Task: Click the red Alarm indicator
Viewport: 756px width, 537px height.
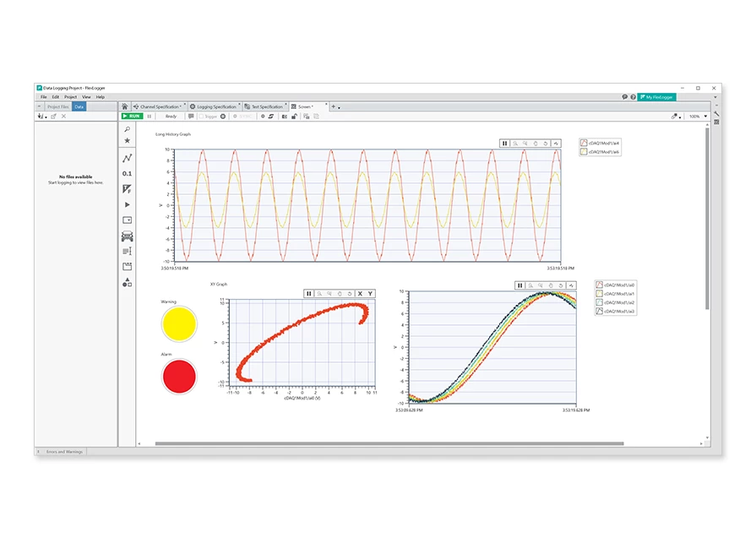Action: 178,375
